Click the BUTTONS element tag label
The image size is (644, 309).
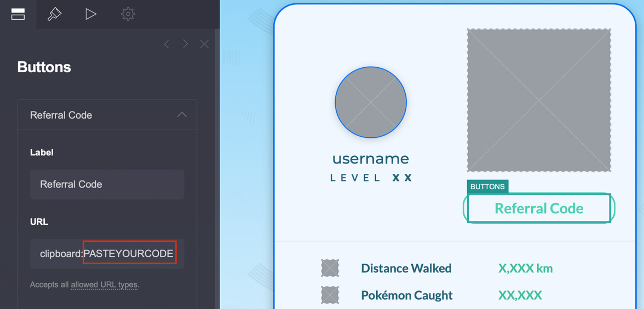point(487,186)
